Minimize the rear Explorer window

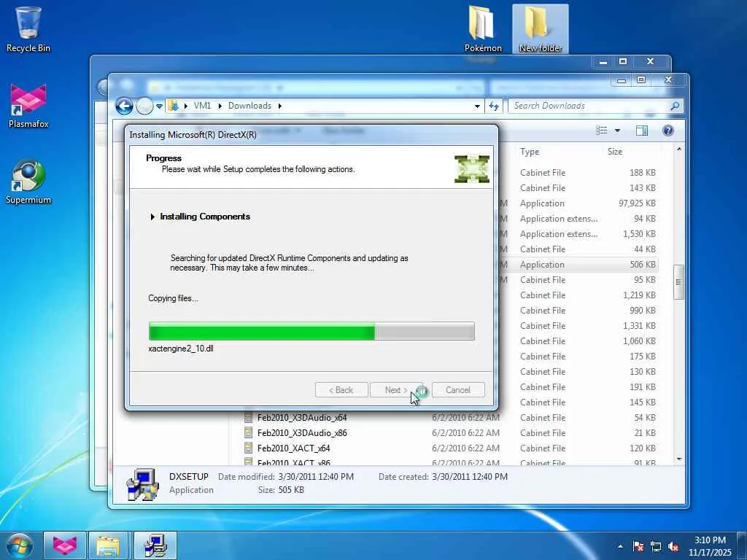603,61
